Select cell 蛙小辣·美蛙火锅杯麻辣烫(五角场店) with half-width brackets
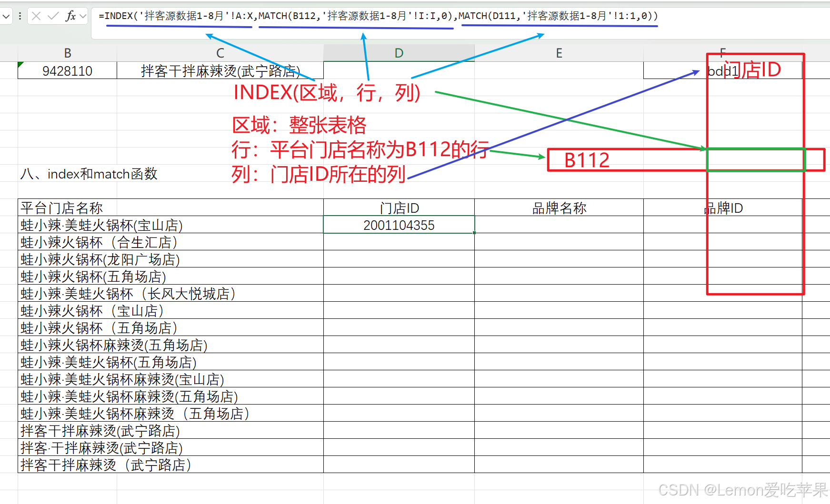830x504 pixels. point(170,396)
